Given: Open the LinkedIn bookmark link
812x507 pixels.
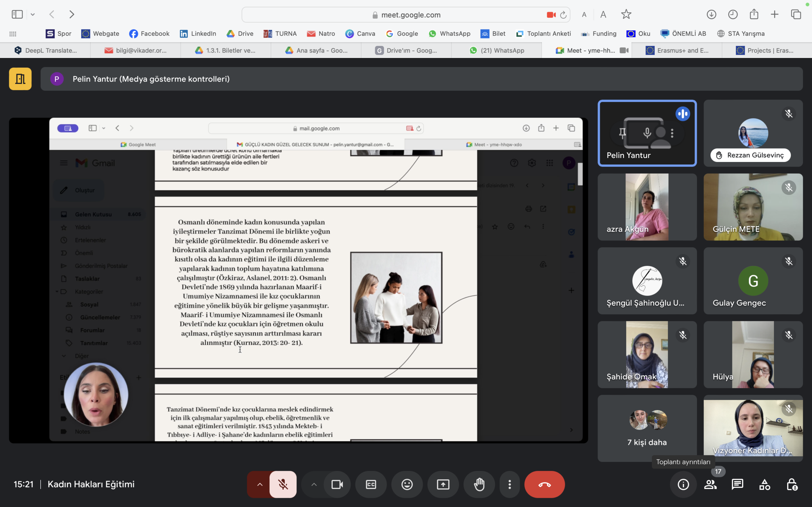Looking at the screenshot, I should [198, 34].
